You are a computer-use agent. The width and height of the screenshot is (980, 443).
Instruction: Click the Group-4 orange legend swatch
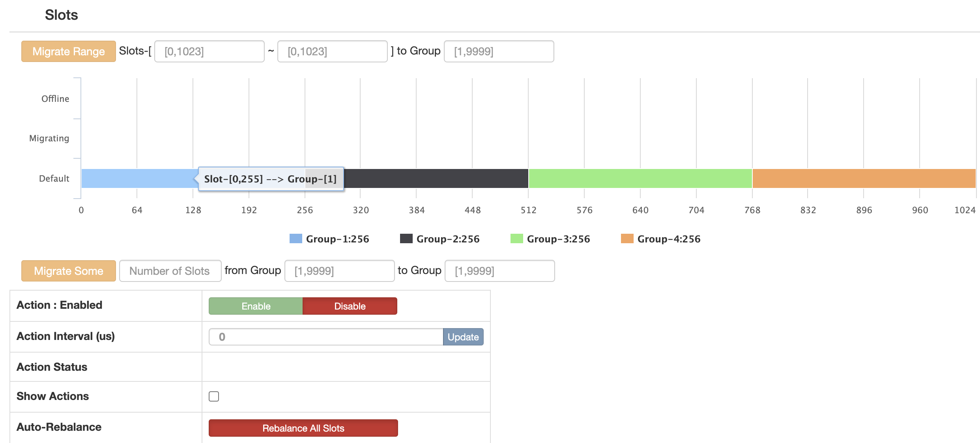pos(627,238)
